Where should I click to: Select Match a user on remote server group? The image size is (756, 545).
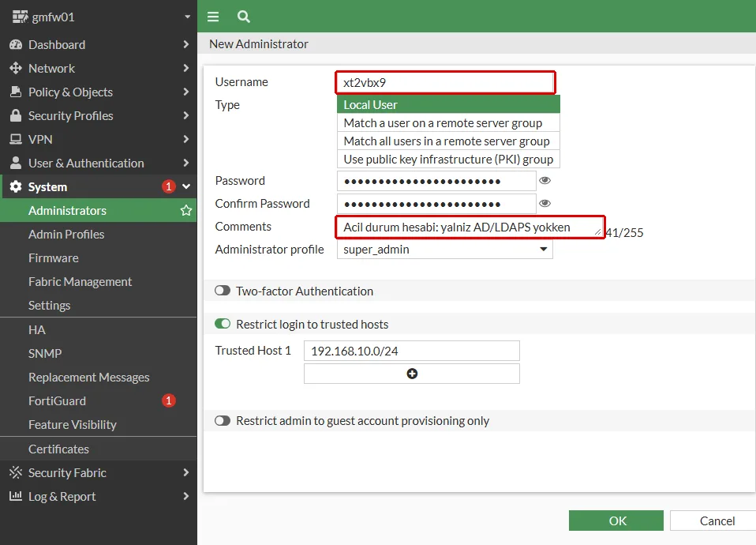448,123
